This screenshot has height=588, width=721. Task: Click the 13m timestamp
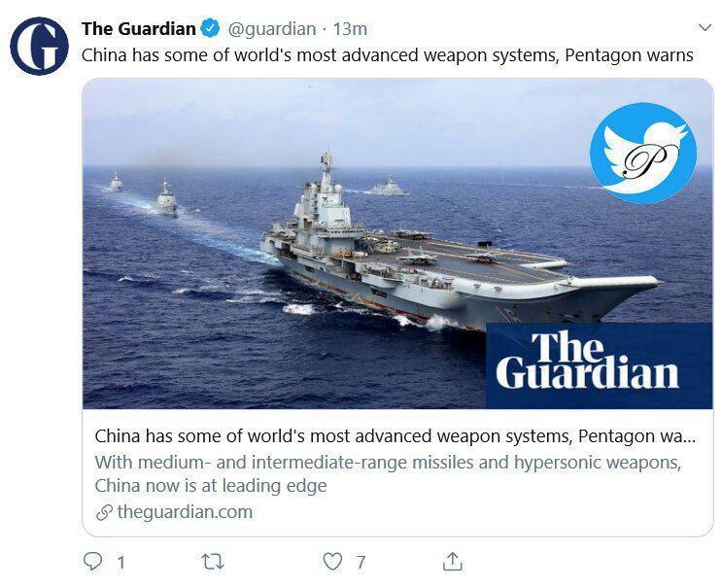pyautogui.click(x=350, y=29)
